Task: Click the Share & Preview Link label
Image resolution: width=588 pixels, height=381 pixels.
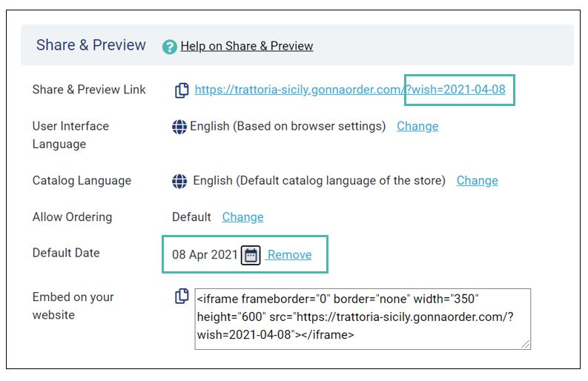Action: pos(89,89)
